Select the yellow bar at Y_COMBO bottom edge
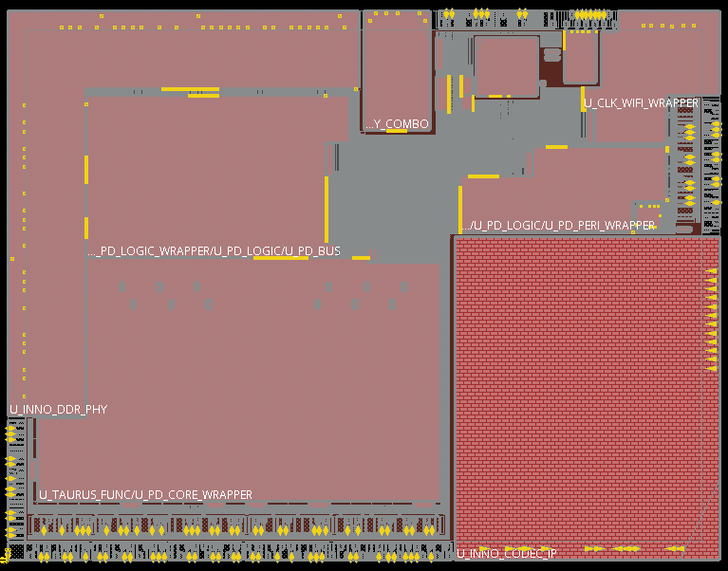The image size is (728, 571). tap(397, 131)
